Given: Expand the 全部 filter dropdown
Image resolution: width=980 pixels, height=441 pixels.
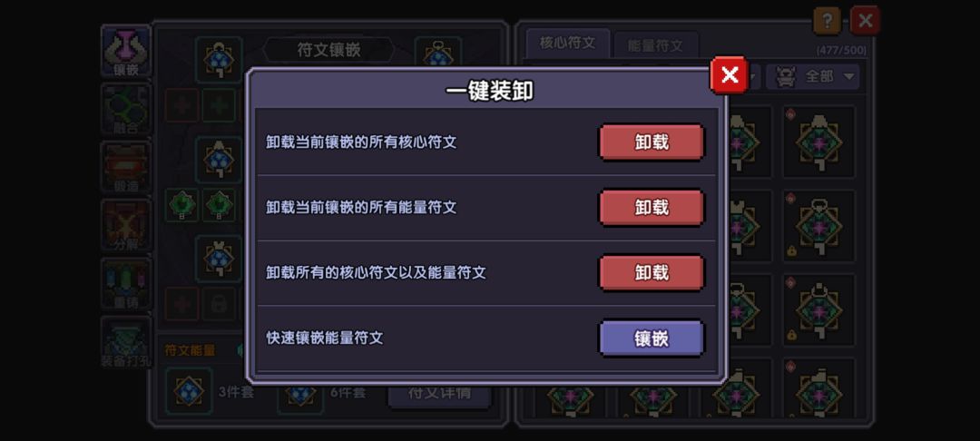Looking at the screenshot, I should 813,77.
